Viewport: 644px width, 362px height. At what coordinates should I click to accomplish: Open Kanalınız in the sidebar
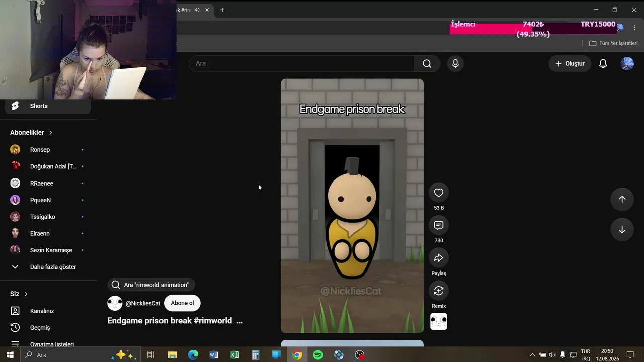(48, 311)
